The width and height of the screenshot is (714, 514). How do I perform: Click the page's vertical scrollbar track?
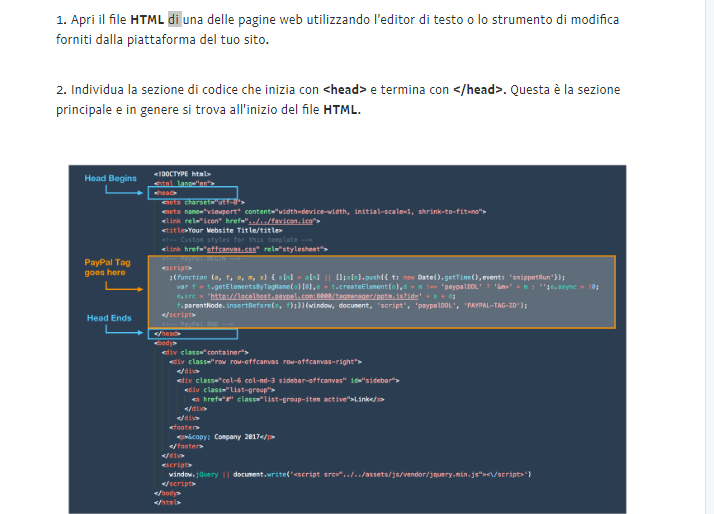(x=709, y=257)
